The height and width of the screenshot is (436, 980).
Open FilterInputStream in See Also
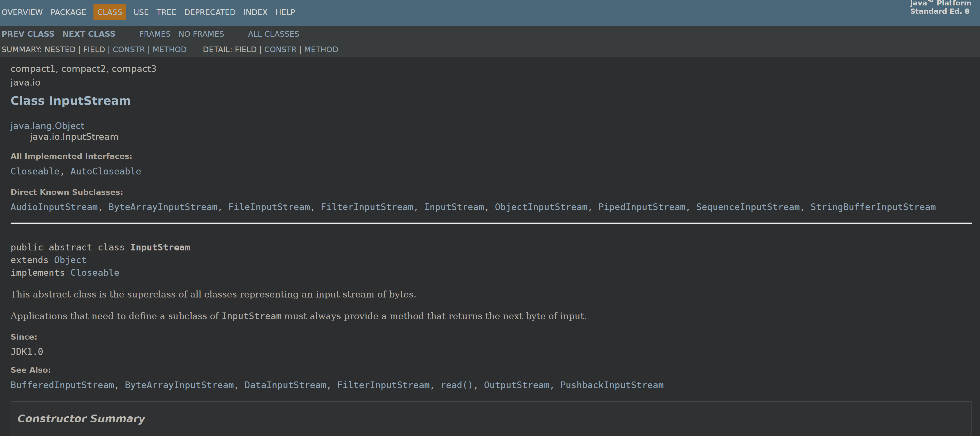(x=383, y=385)
